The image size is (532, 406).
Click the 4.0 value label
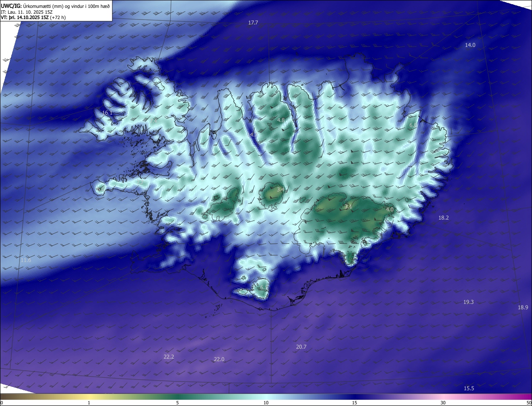[390, 210]
